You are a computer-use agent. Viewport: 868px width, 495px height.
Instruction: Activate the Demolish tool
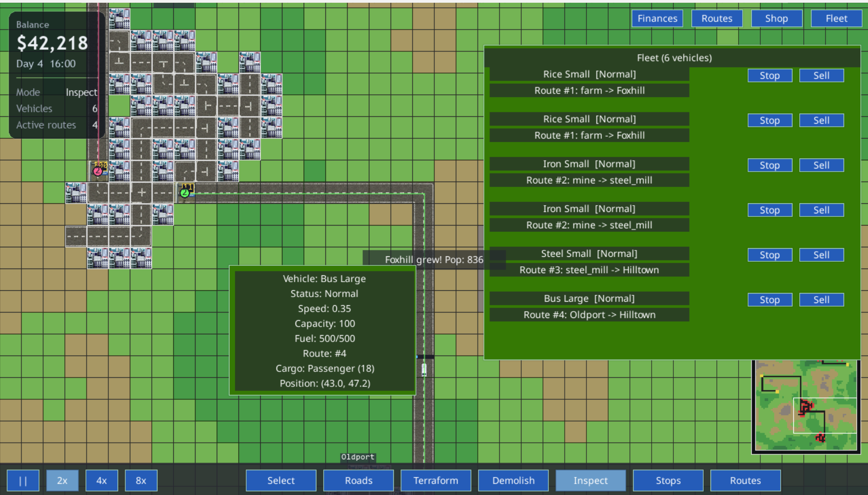[513, 481]
